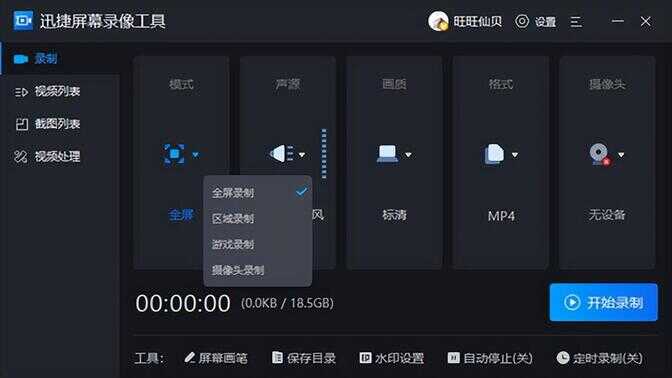Image resolution: width=672 pixels, height=378 pixels.
Task: Open 设置 gear icon in title bar
Action: click(522, 21)
